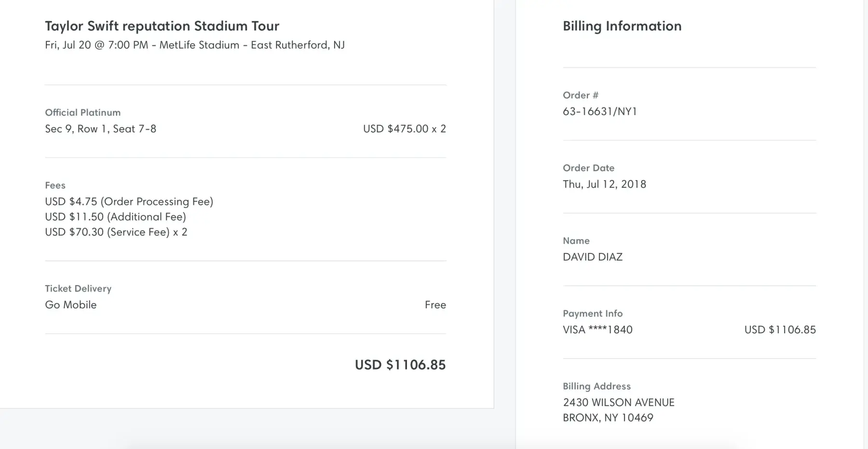This screenshot has height=449, width=868.
Task: Click the Official Platinum label
Action: 83,113
